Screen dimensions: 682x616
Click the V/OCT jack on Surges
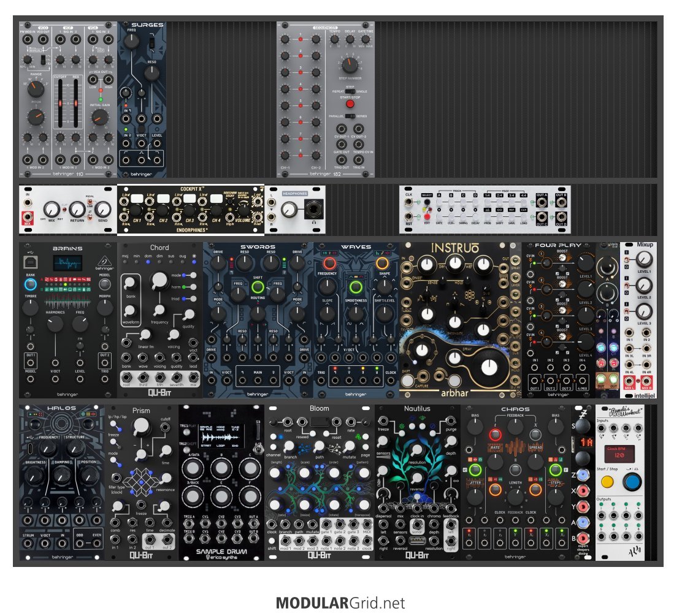tap(141, 143)
